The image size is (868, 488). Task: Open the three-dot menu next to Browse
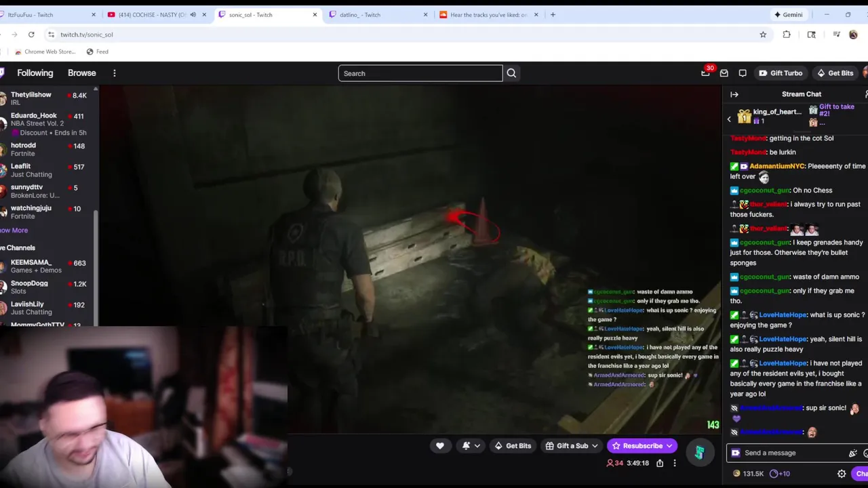tap(114, 73)
